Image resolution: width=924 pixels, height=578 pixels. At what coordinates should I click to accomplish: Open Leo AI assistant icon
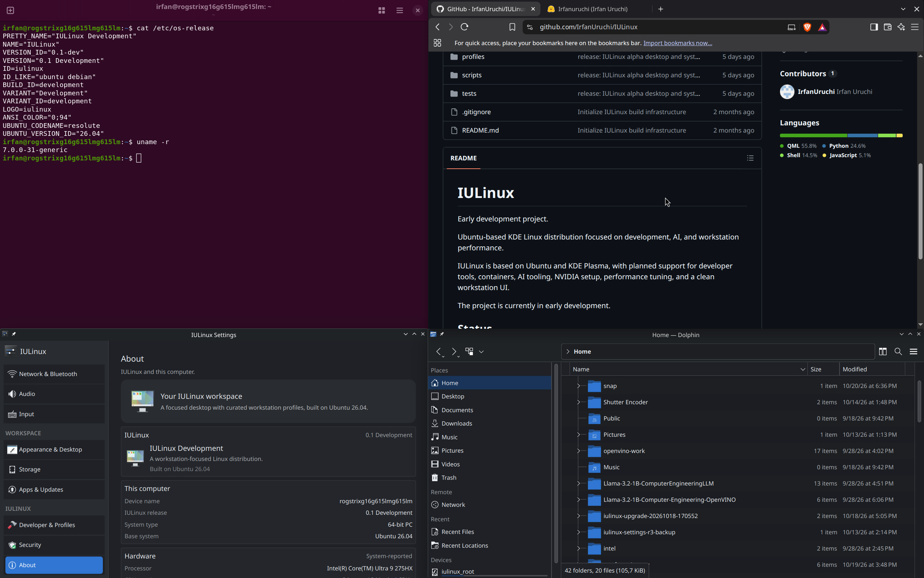click(x=901, y=27)
